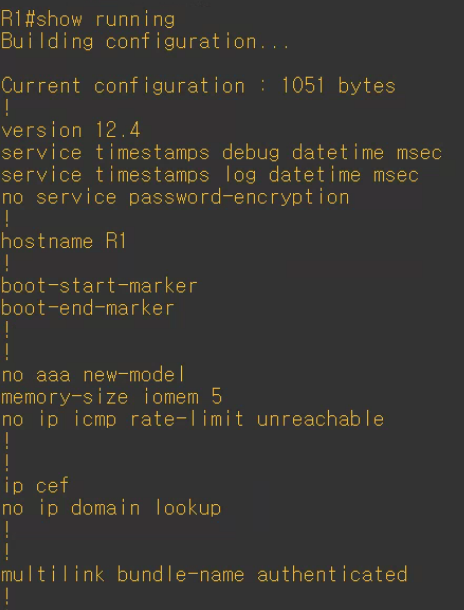464x610 pixels.
Task: Click the 'R1#show running' command line
Action: [88, 19]
